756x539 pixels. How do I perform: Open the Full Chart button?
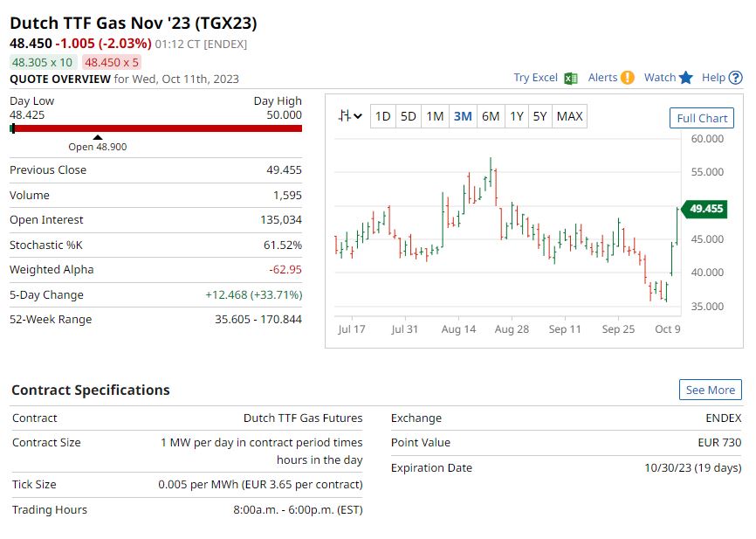(x=702, y=118)
